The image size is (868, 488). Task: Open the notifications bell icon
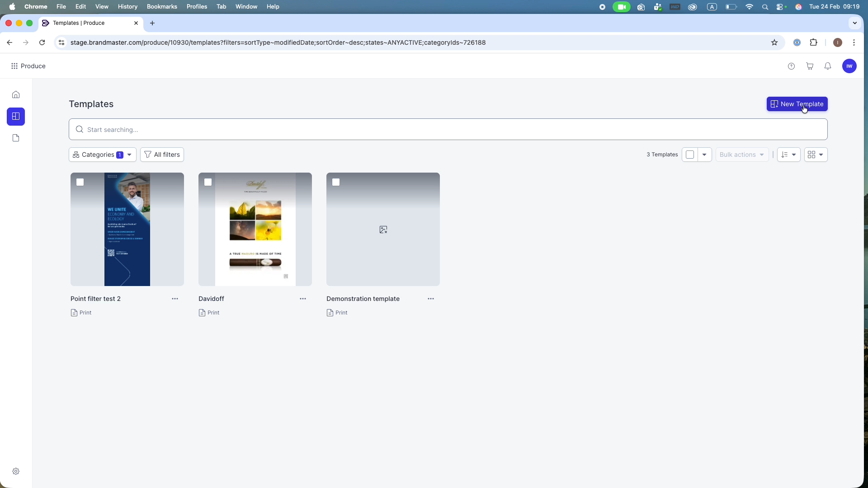click(x=828, y=66)
